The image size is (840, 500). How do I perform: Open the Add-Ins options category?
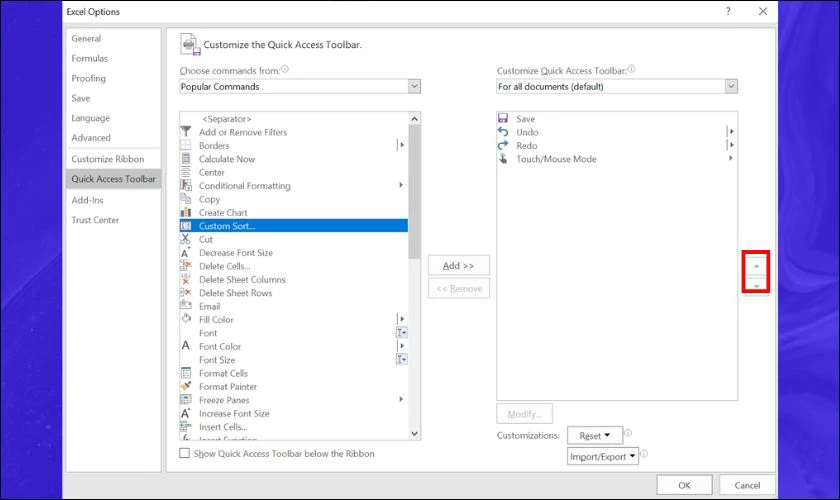pos(87,200)
